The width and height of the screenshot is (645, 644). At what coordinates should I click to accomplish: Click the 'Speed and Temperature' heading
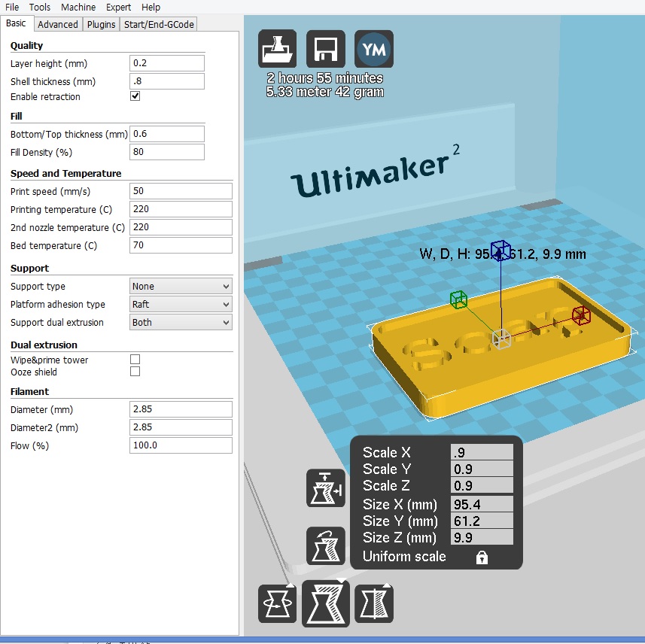[65, 174]
